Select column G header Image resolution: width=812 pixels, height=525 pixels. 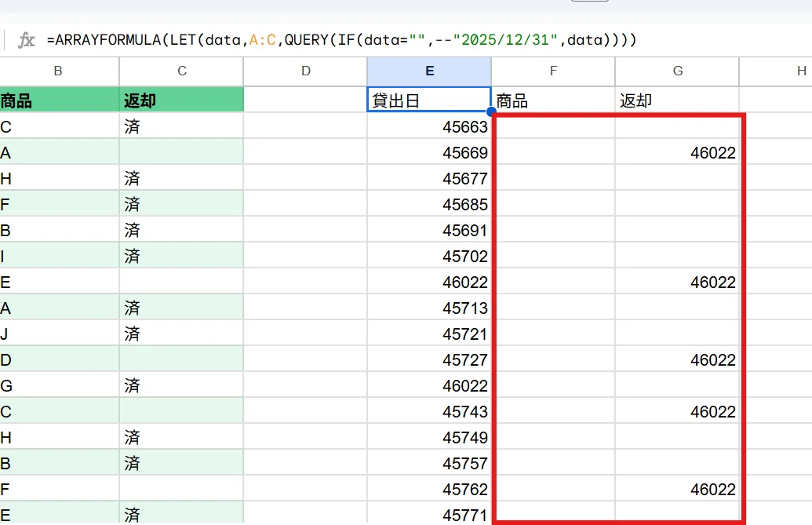point(677,71)
